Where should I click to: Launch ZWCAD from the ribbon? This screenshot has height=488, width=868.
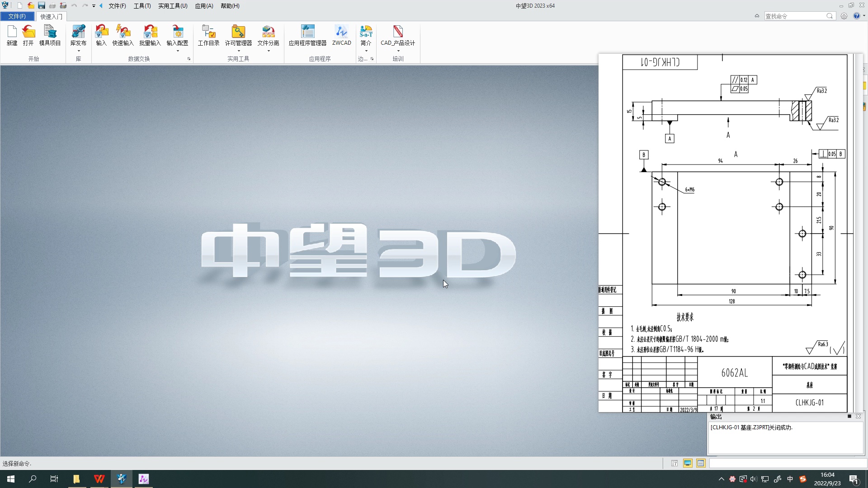tap(341, 36)
